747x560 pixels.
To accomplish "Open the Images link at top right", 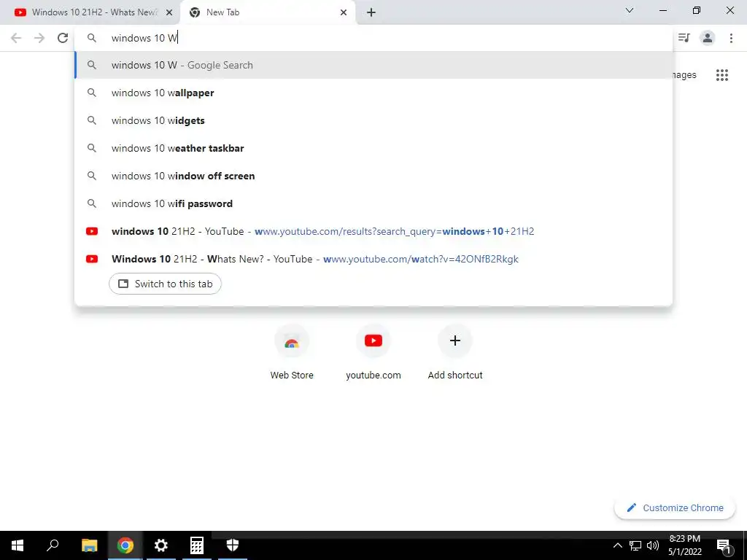I will (684, 75).
